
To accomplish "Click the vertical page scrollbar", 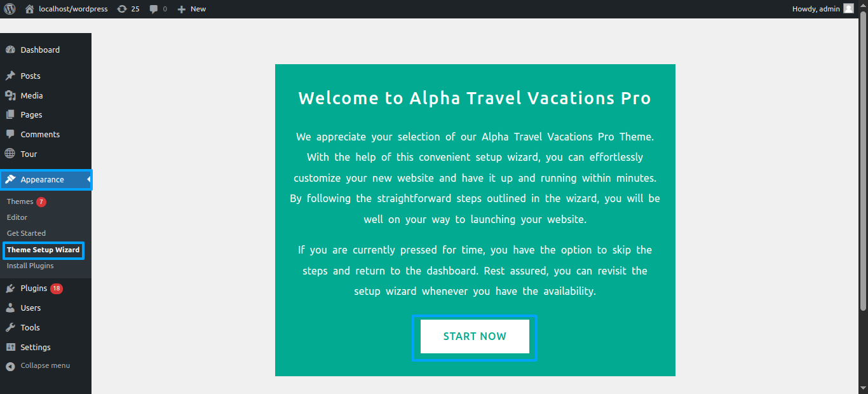I will pos(863,165).
